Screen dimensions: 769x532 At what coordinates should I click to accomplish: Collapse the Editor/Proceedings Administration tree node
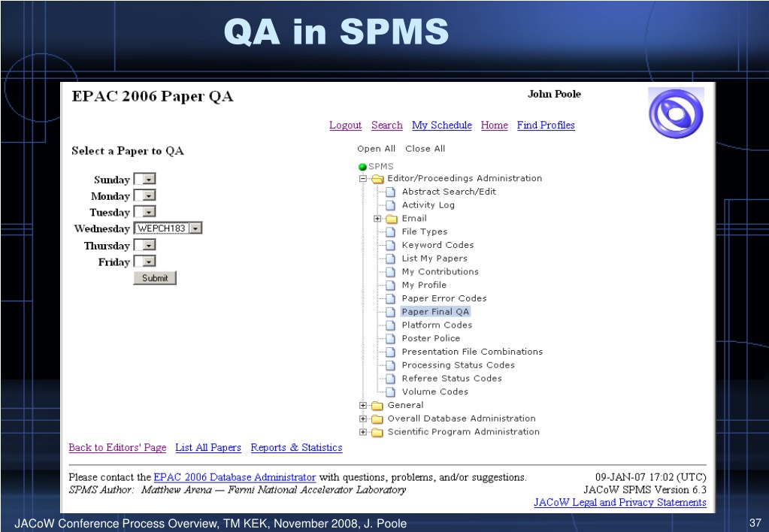tap(363, 179)
